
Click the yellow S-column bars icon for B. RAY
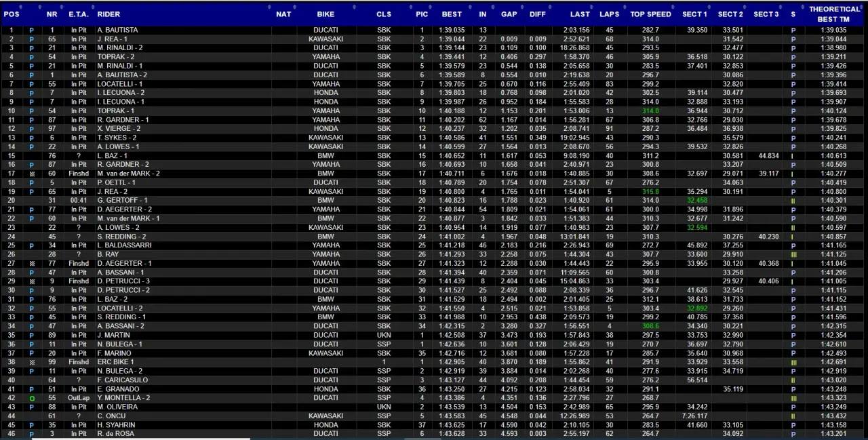click(793, 254)
